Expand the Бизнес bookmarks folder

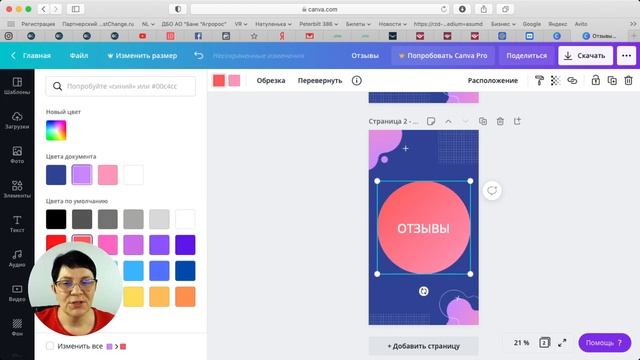coord(503,24)
